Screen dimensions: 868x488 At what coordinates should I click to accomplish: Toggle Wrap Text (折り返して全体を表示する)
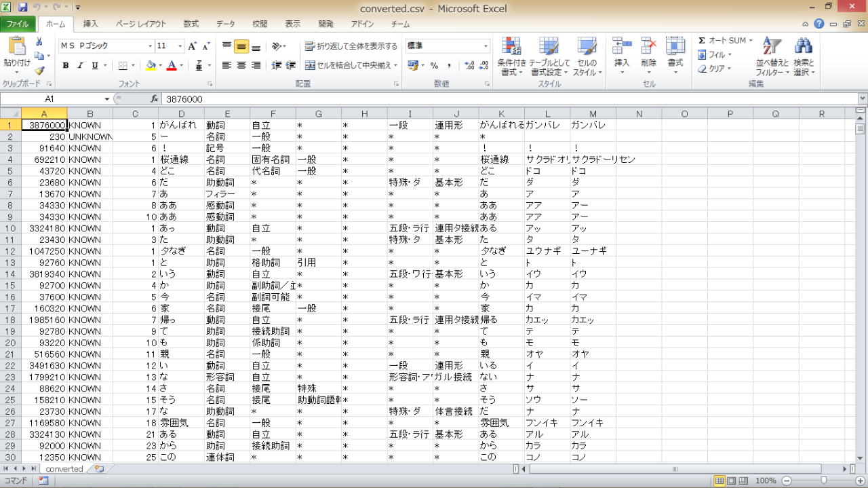click(351, 46)
